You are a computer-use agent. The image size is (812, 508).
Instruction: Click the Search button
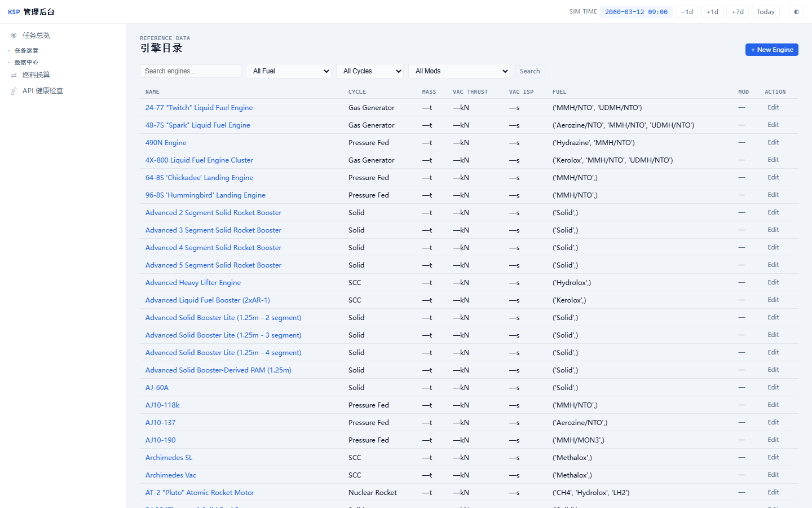click(x=529, y=71)
